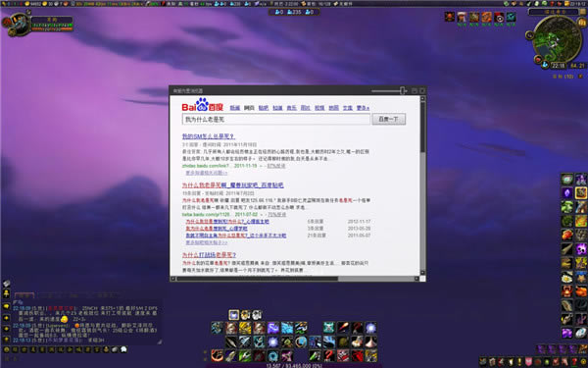Screen dimensions: 588x368
Task: Open the Baidu 地图 tab
Action: pos(334,108)
